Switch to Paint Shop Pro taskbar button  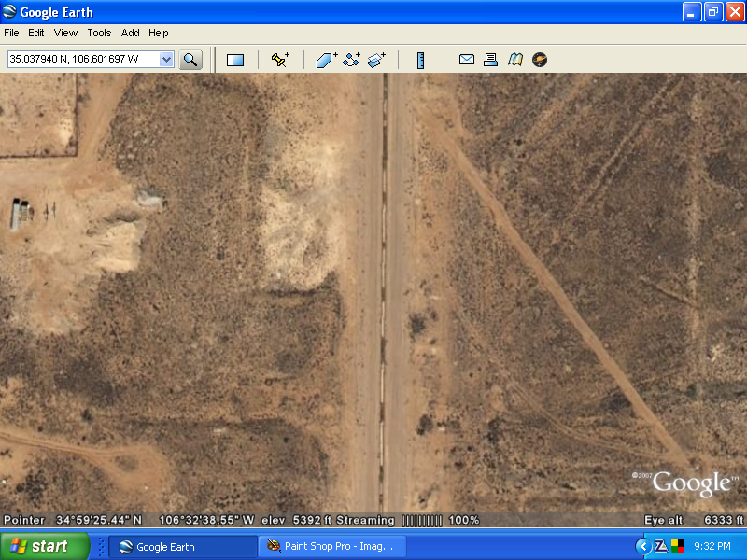pos(332,547)
